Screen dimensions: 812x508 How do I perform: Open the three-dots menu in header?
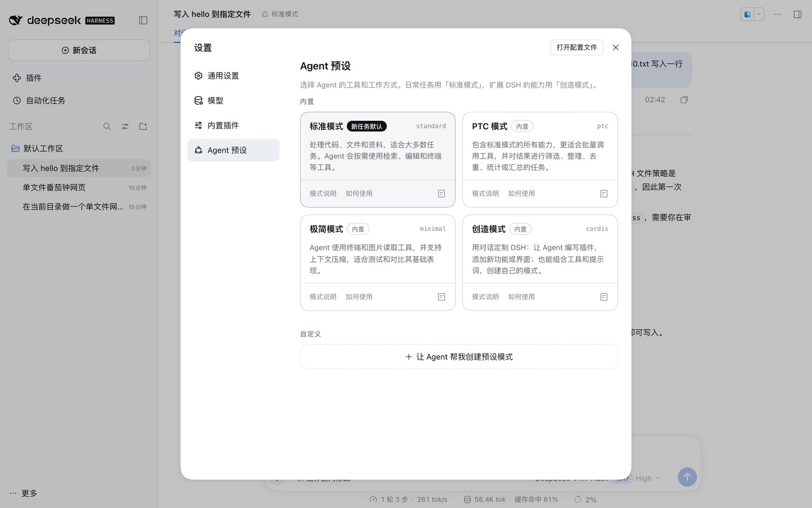[777, 14]
